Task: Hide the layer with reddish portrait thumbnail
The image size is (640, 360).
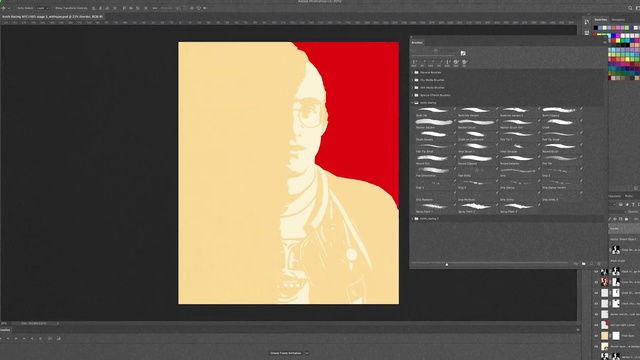Action: click(596, 282)
